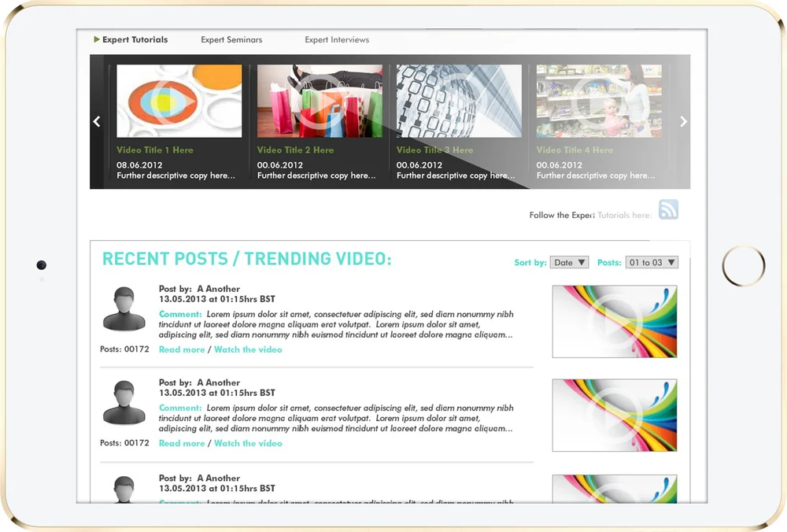The height and width of the screenshot is (532, 787).
Task: Click the third post's A Another author name
Action: (218, 478)
